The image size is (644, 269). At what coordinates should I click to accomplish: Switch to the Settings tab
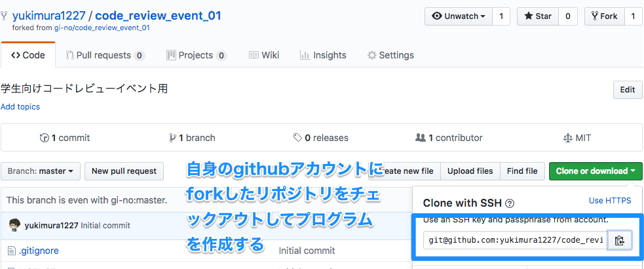click(390, 55)
